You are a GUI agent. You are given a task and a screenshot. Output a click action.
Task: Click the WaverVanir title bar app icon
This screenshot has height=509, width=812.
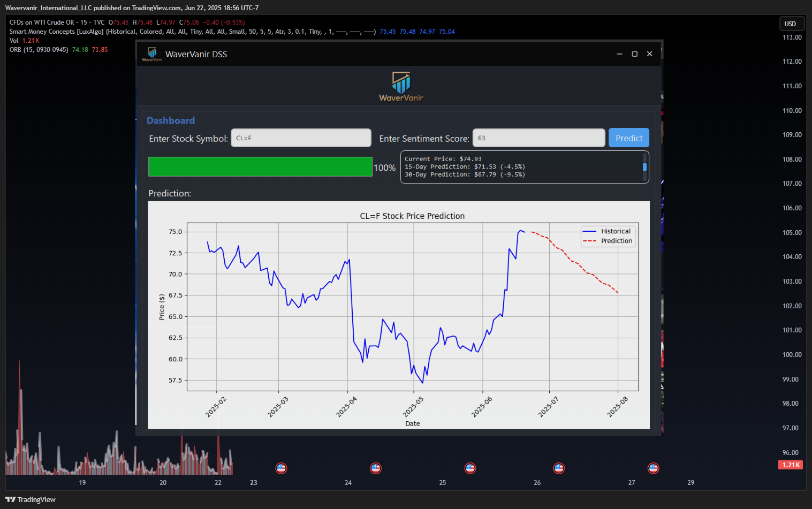tap(152, 54)
